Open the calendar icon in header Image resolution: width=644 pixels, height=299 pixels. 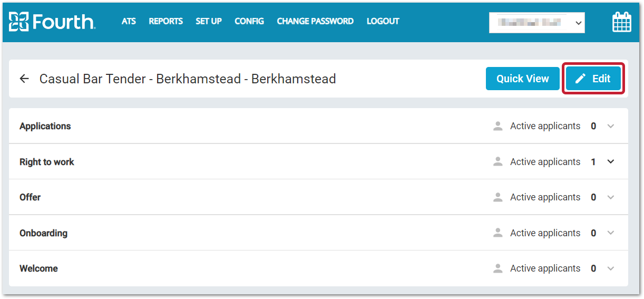[621, 22]
